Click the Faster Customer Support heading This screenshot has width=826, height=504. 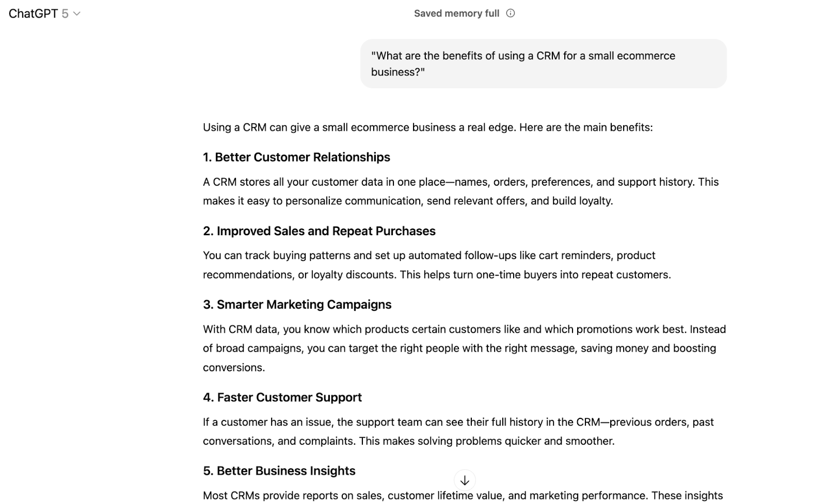282,397
